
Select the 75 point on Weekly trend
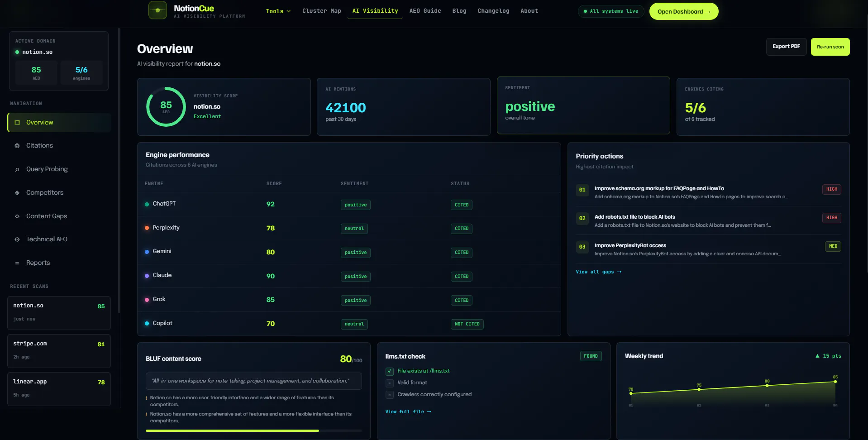coord(699,389)
